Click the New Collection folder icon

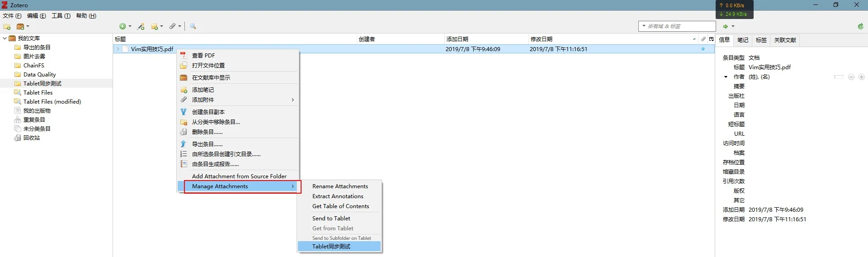7,27
